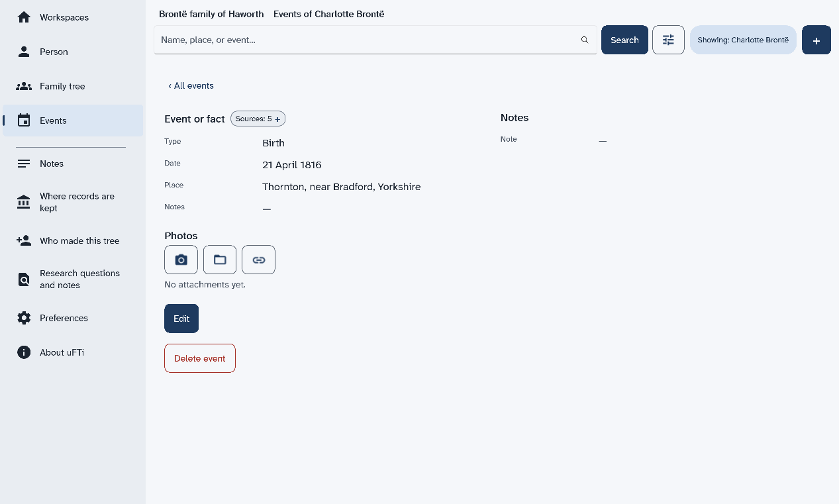Click the Workspaces home icon
The width and height of the screenshot is (839, 504).
[x=24, y=17]
